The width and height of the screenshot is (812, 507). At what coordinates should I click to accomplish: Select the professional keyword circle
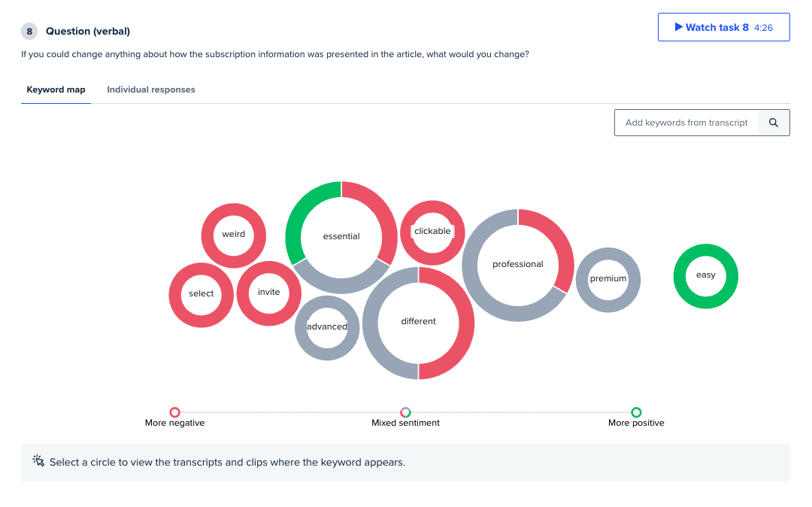coord(518,265)
